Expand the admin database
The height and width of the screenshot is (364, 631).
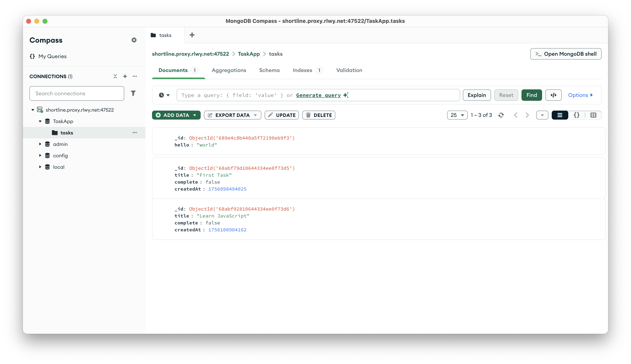[x=40, y=144]
